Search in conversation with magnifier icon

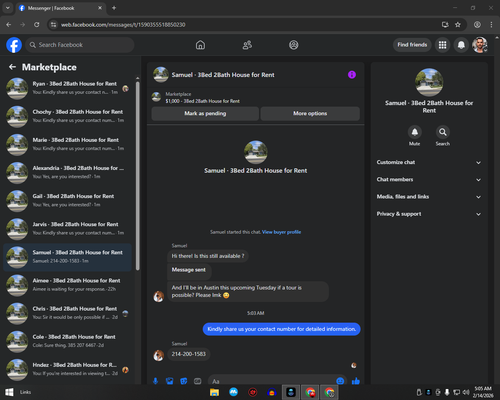coord(443,132)
